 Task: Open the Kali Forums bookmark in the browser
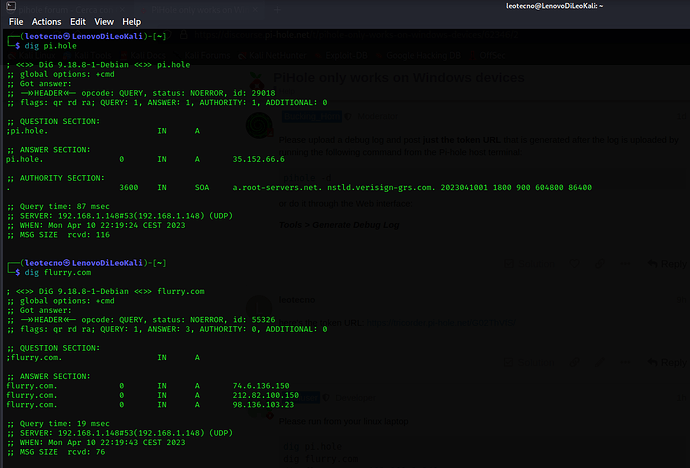[203, 55]
